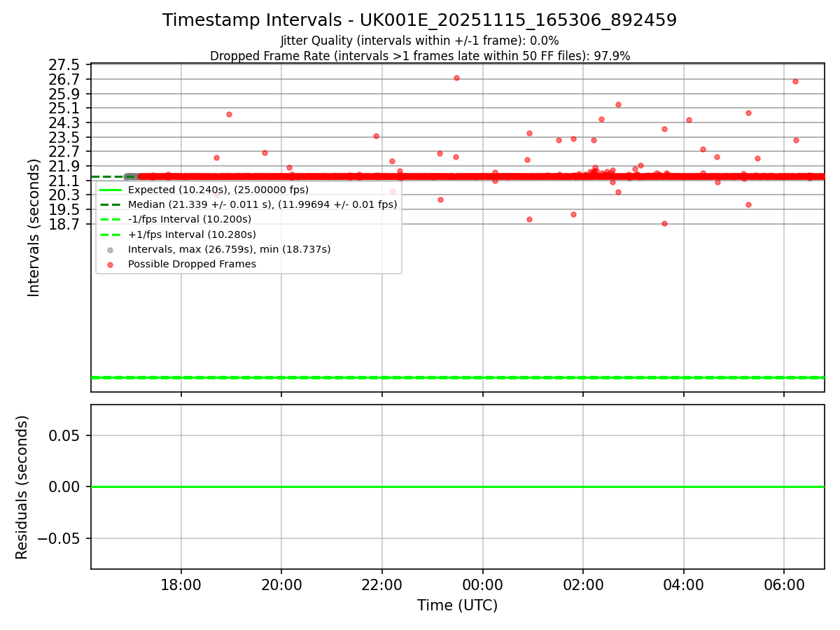Click the highest outlier point near 26.7 seconds
The height and width of the screenshot is (630, 840).
(456, 78)
